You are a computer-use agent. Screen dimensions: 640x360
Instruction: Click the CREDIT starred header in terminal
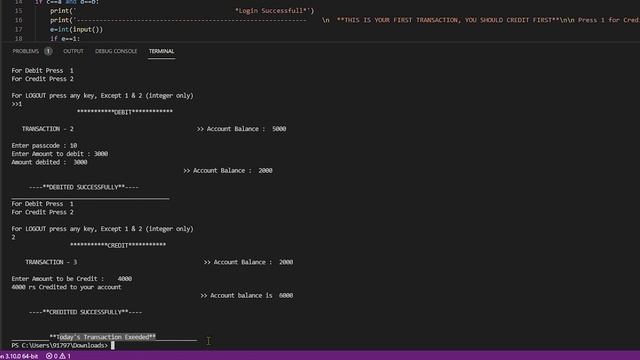tap(118, 245)
